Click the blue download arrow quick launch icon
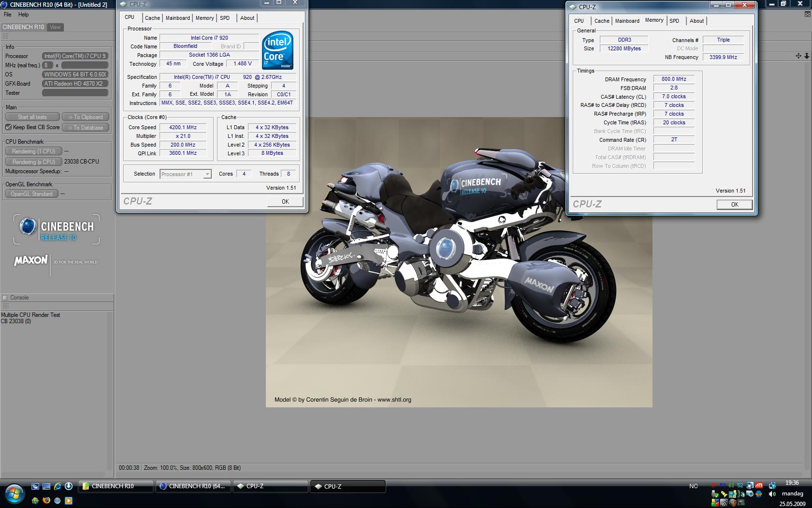 tap(69, 486)
